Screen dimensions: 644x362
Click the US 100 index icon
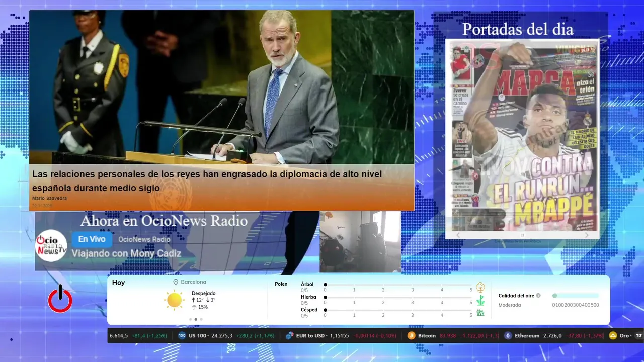182,336
